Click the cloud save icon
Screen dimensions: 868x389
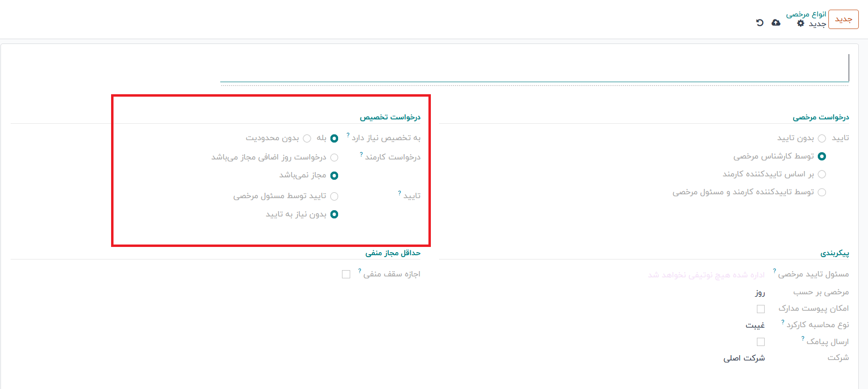click(776, 23)
